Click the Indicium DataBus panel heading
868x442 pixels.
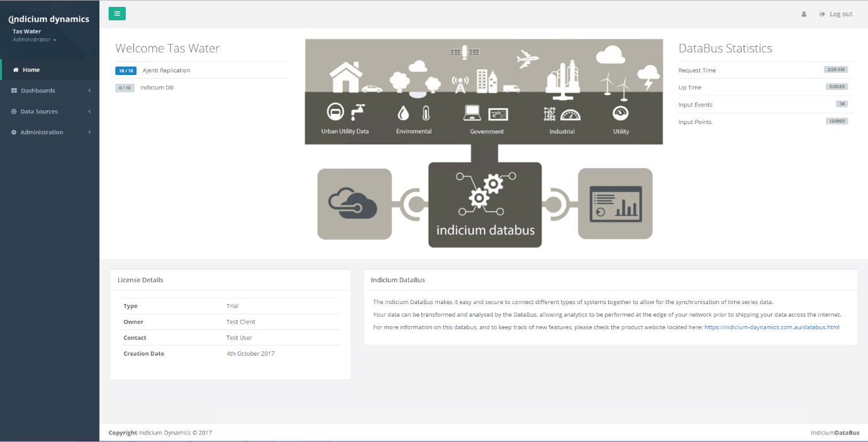[x=398, y=280]
